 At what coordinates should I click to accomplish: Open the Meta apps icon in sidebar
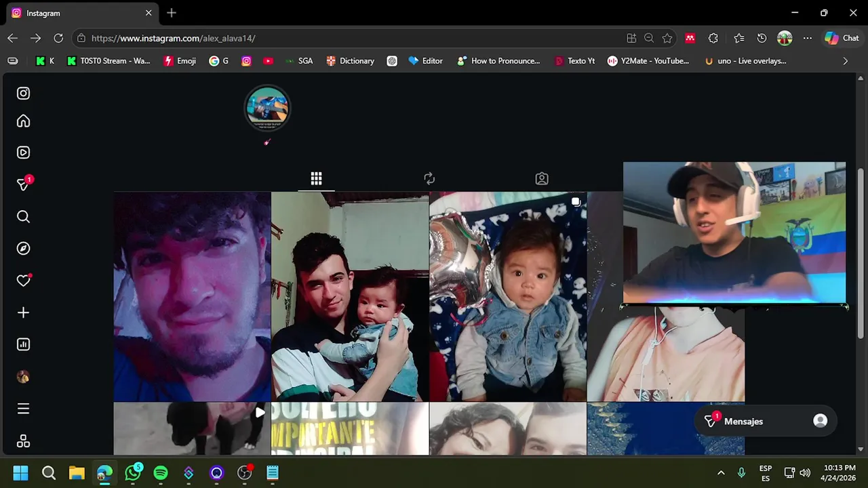(x=23, y=441)
